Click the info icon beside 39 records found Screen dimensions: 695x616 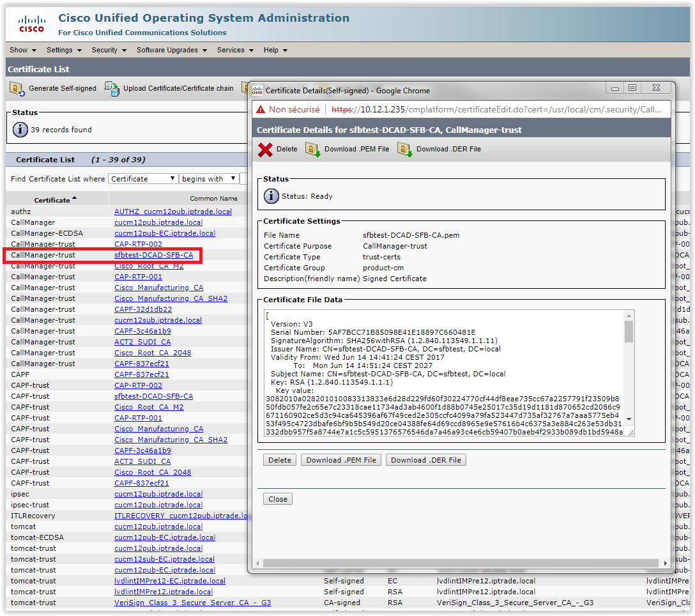[20, 130]
